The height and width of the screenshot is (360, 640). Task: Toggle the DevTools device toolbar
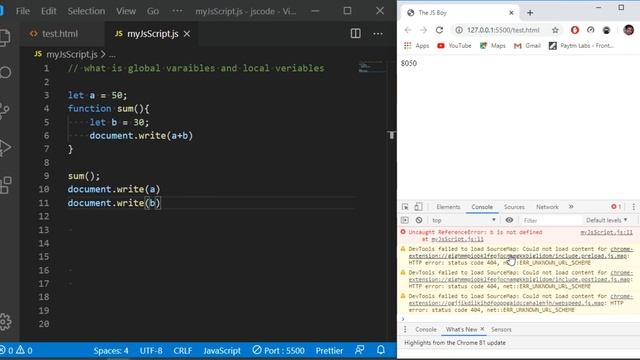418,207
